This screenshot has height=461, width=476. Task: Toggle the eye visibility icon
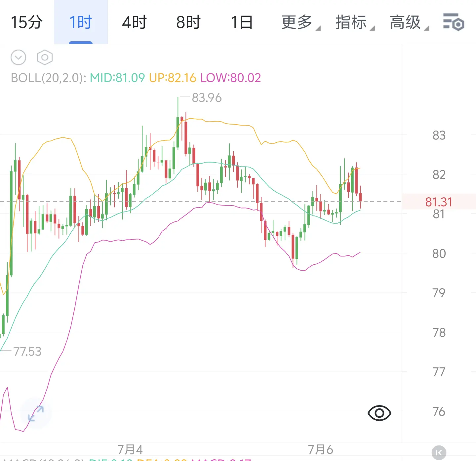point(379,413)
